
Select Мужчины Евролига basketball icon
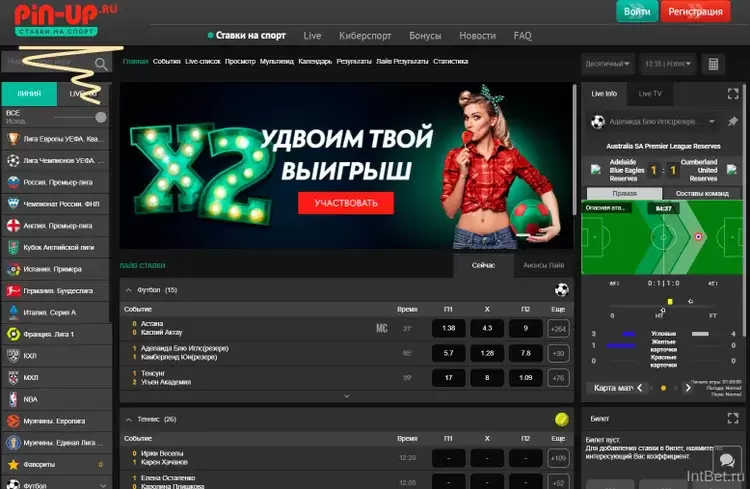pos(13,421)
